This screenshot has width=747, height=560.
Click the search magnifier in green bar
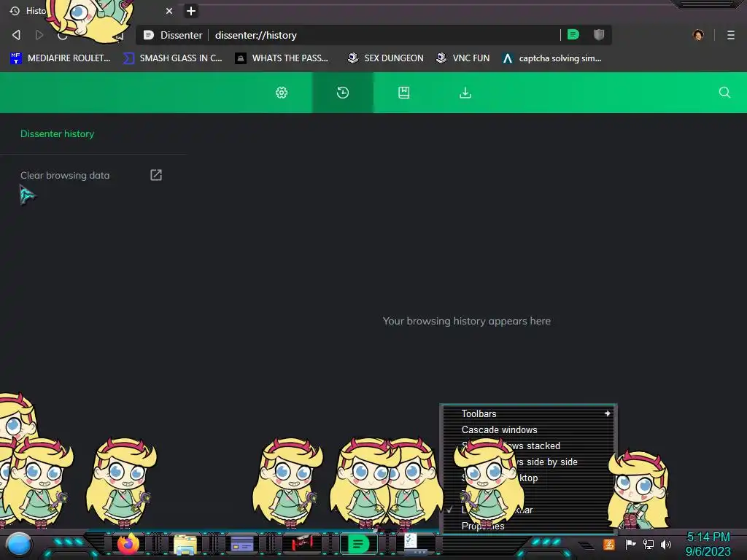(724, 93)
